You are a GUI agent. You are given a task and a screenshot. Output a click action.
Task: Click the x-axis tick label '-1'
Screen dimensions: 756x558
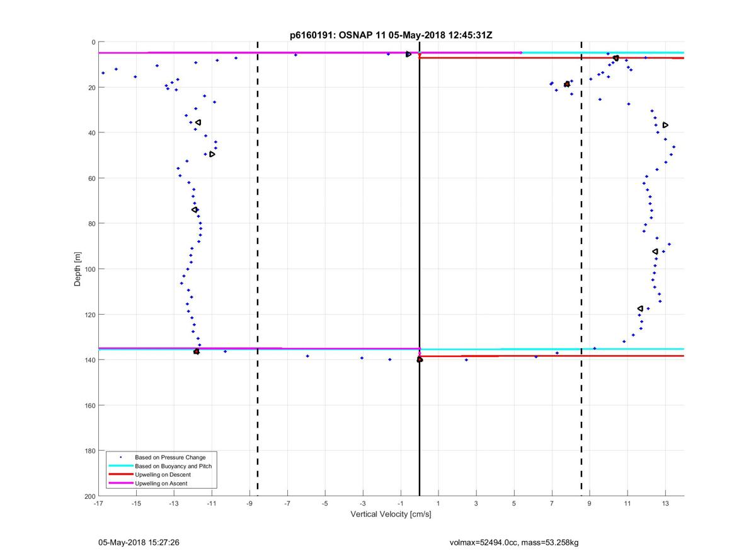click(401, 504)
